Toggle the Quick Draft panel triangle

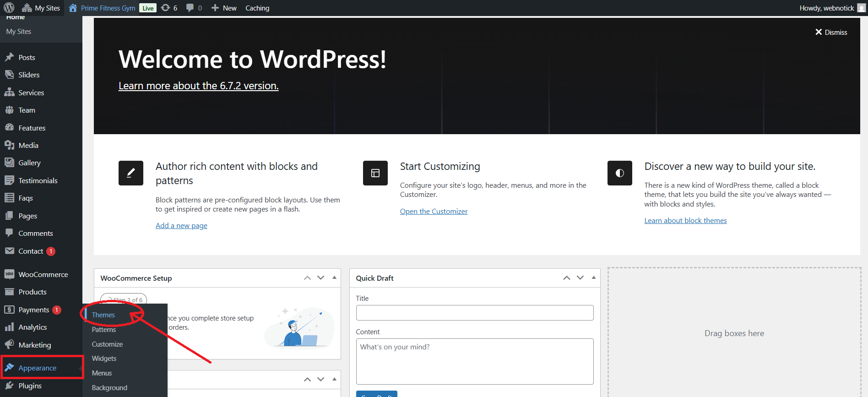(593, 277)
